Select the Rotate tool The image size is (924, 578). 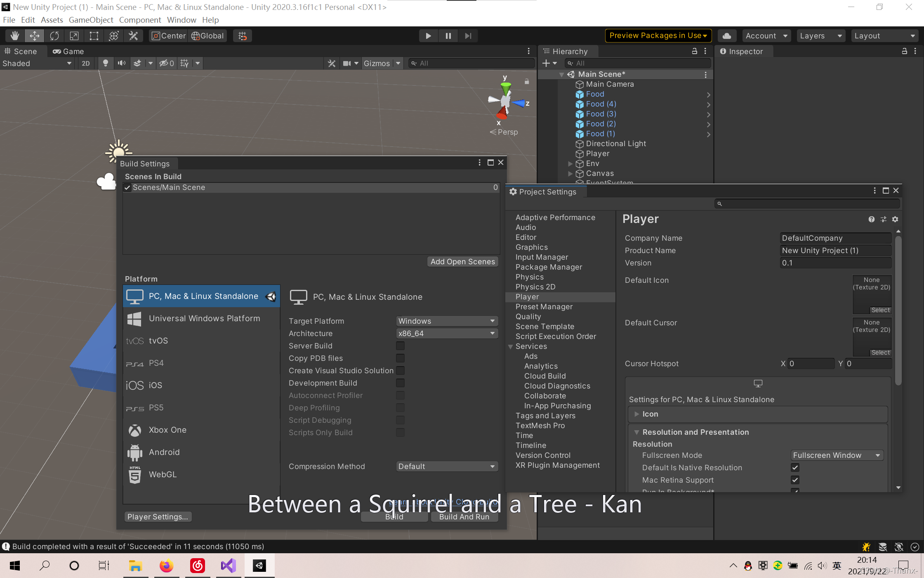[x=54, y=36]
